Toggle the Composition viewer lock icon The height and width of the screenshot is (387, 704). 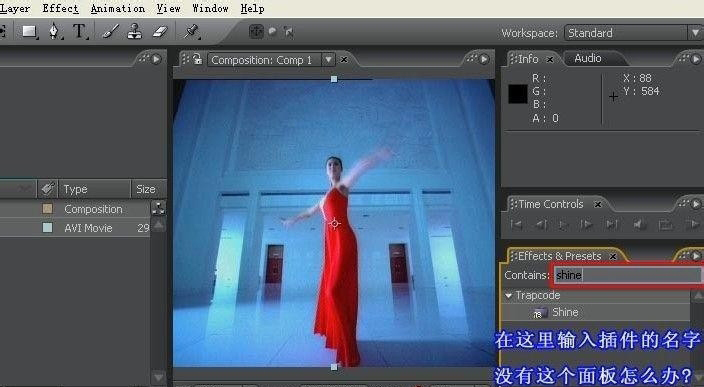[x=197, y=59]
